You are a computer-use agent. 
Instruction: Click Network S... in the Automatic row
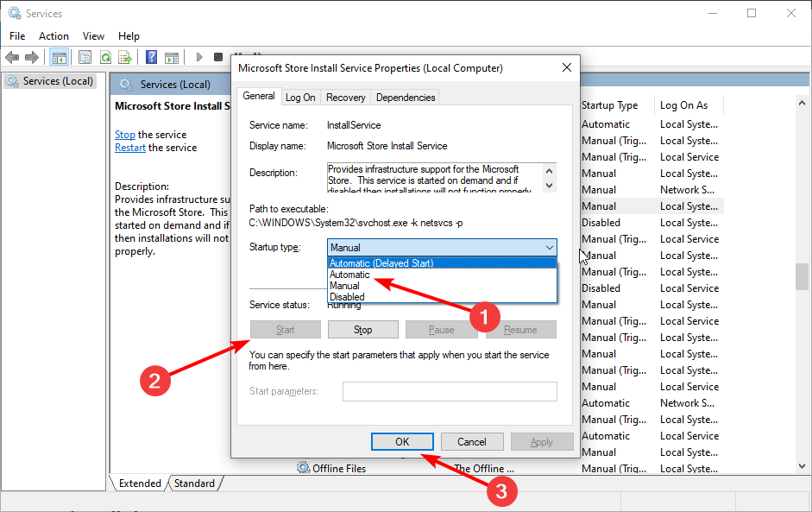pyautogui.click(x=687, y=403)
